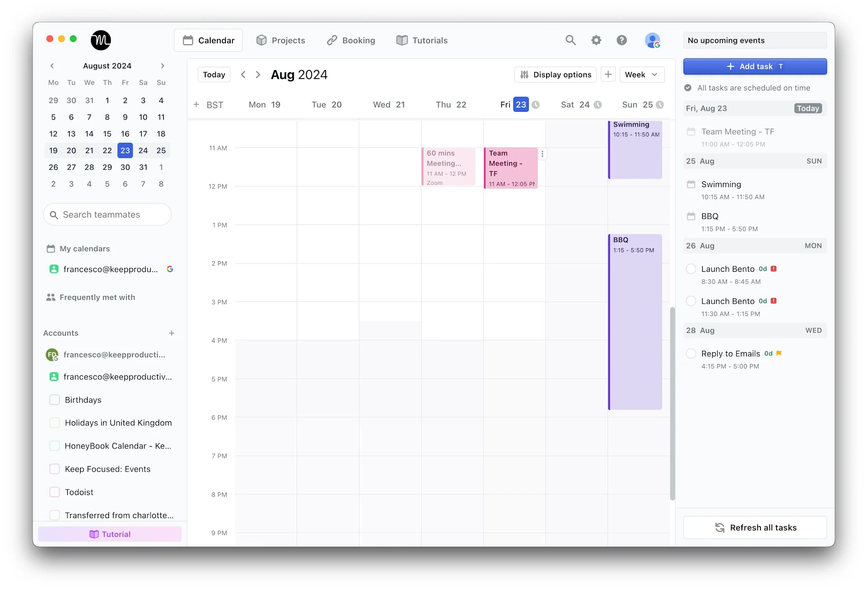
Task: Click the next week arrow beside Today
Action: (258, 75)
